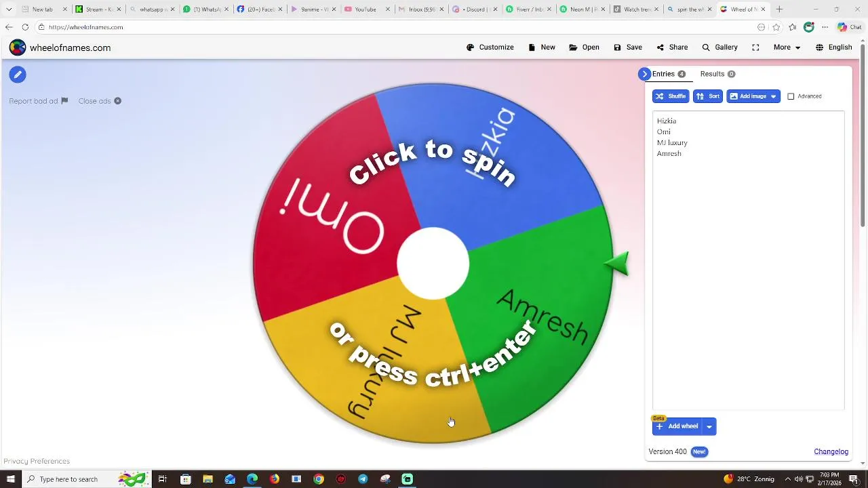
Task: Switch to the Results tab
Action: 717,74
